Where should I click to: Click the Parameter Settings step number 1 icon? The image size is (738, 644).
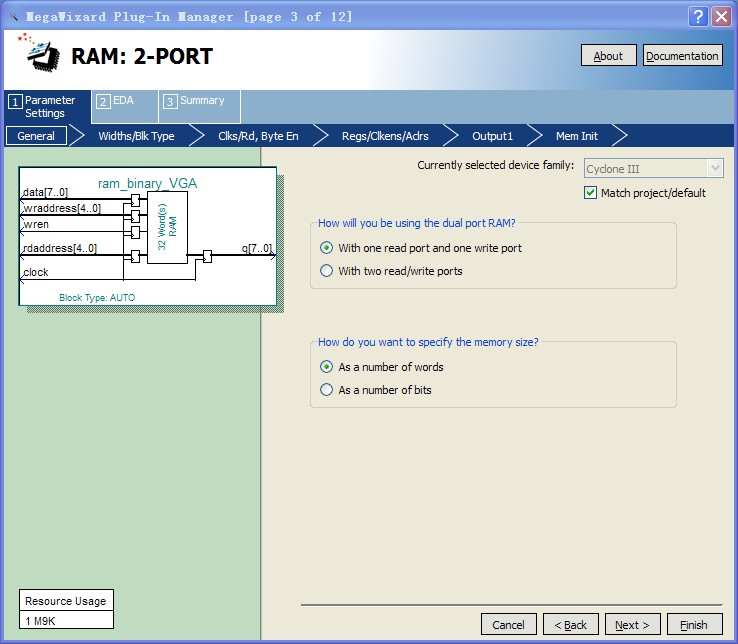(x=15, y=102)
